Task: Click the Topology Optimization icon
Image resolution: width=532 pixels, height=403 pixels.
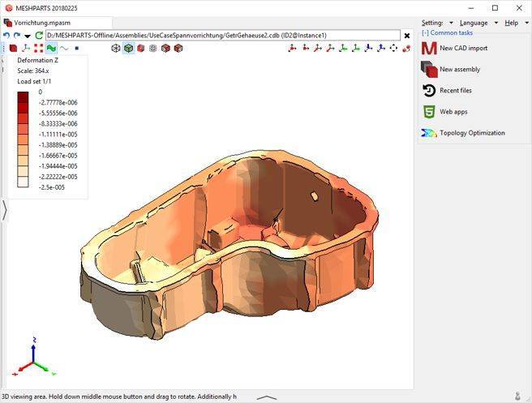Action: pyautogui.click(x=429, y=133)
